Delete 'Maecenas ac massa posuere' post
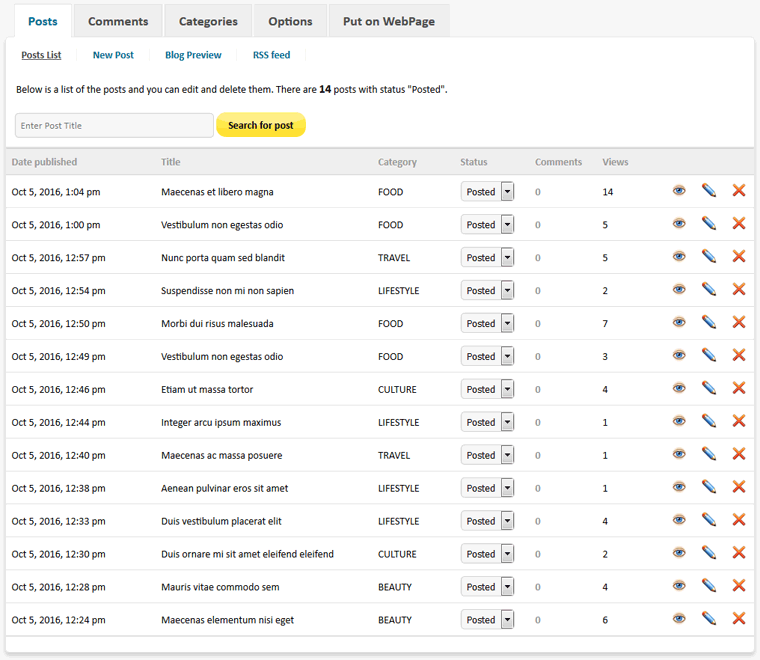 (739, 454)
